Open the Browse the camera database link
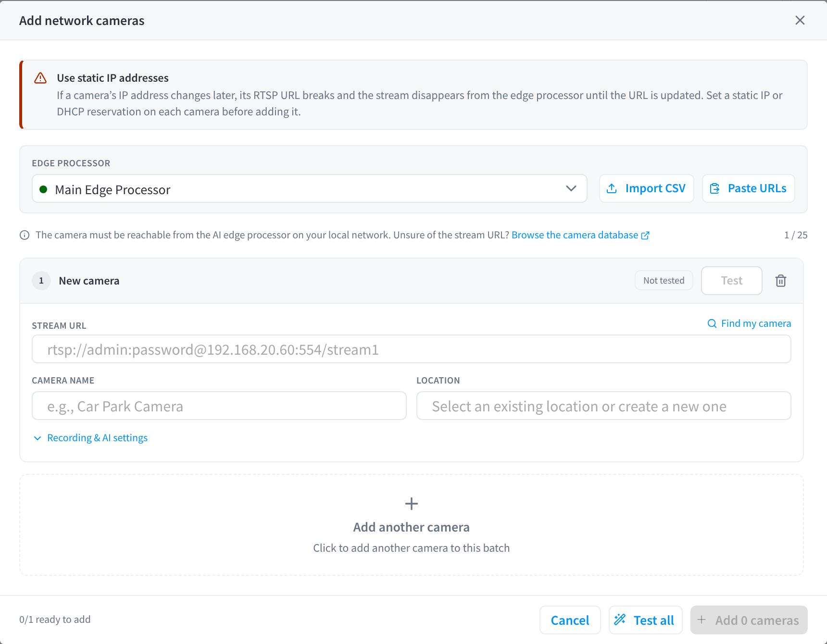This screenshot has width=827, height=644. point(580,235)
